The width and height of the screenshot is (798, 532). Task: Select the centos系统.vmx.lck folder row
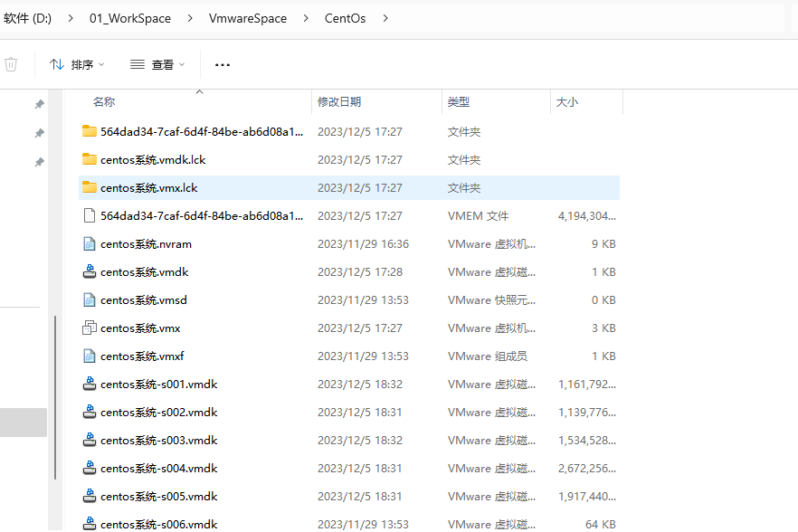348,187
